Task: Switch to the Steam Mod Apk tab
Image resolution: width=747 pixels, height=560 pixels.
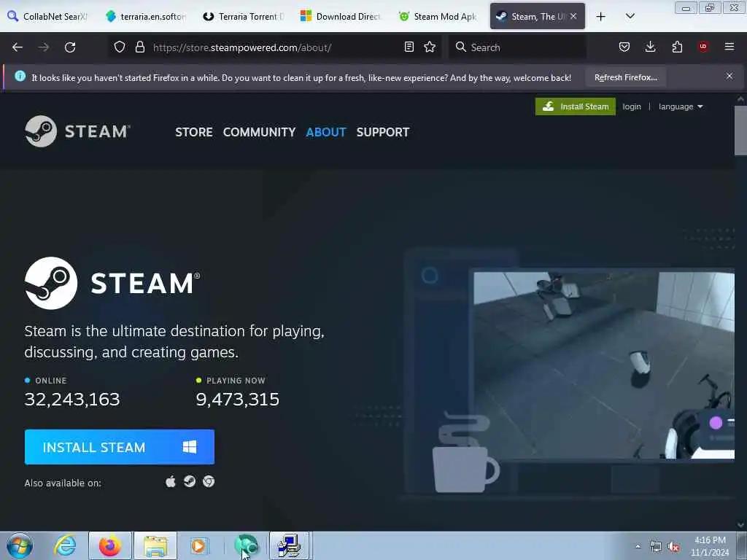Action: click(x=439, y=17)
